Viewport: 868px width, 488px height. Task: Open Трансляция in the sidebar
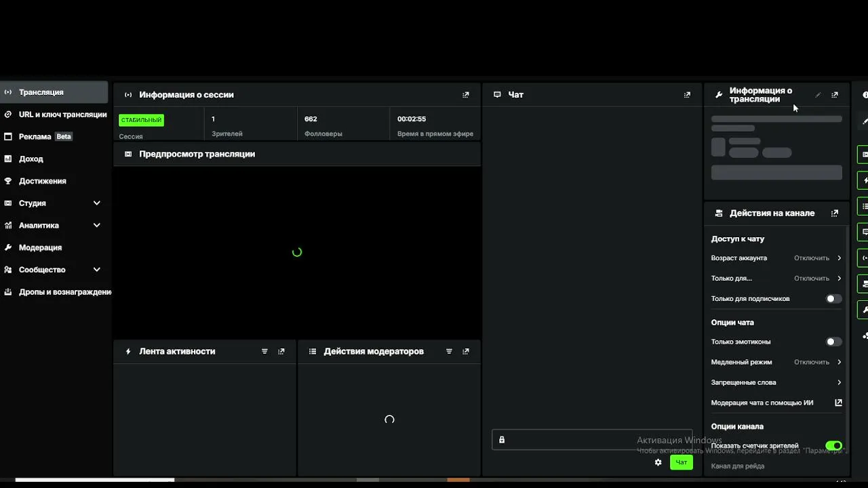coord(54,92)
